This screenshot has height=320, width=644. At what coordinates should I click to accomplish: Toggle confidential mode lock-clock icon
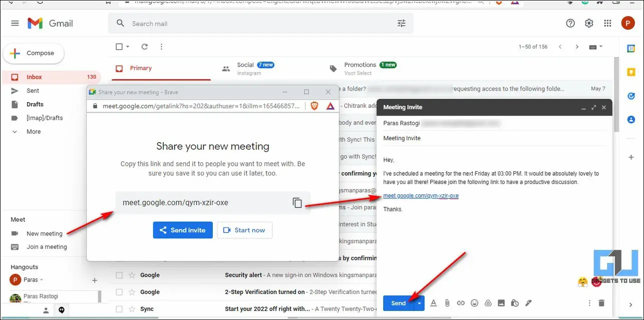(515, 303)
